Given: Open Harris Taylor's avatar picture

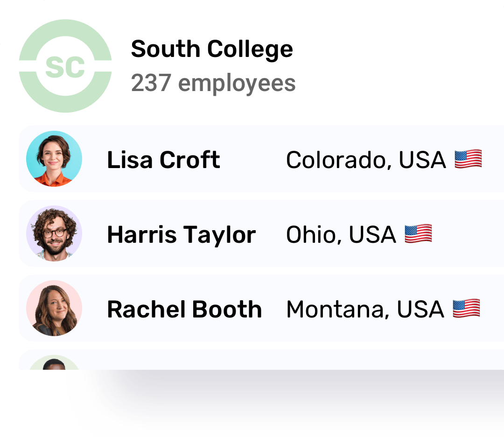Looking at the screenshot, I should tap(54, 233).
